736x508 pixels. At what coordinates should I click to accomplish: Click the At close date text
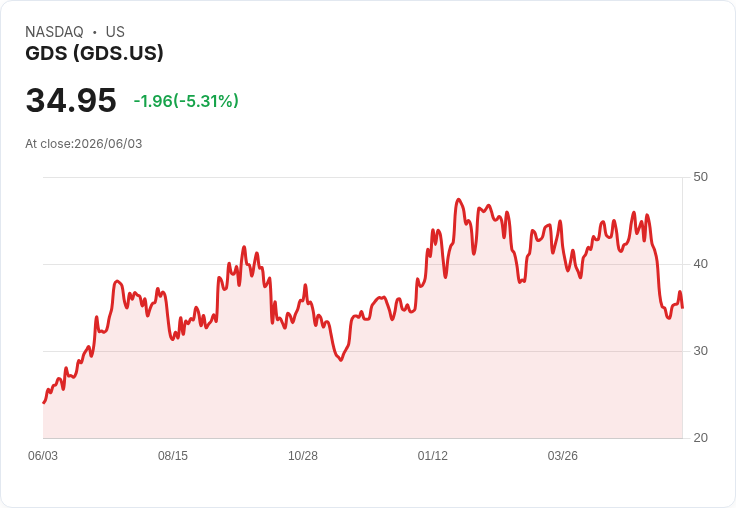pos(84,144)
